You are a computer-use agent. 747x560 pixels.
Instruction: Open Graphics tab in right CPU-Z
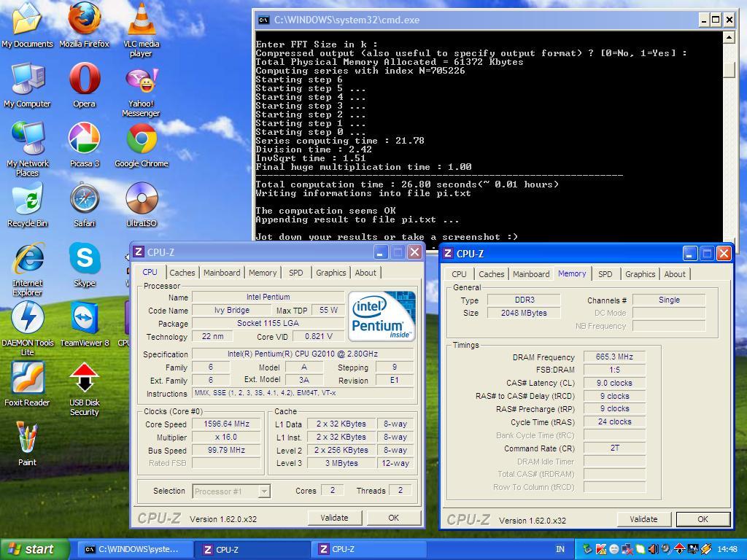coord(640,274)
